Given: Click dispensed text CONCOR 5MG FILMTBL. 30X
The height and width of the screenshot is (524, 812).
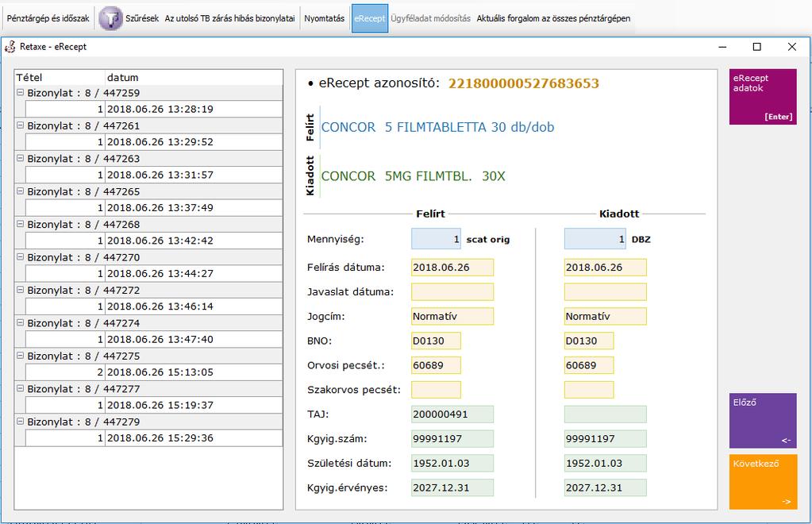Looking at the screenshot, I should click(x=413, y=176).
